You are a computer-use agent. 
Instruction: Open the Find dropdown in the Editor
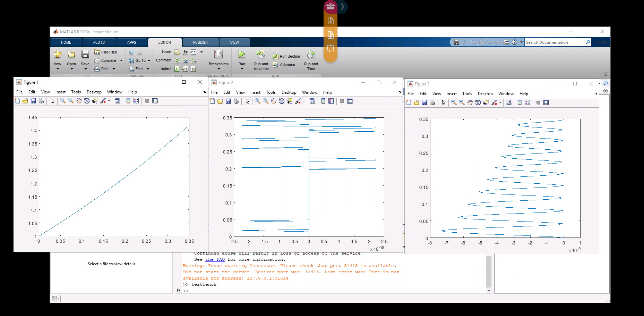(x=147, y=68)
